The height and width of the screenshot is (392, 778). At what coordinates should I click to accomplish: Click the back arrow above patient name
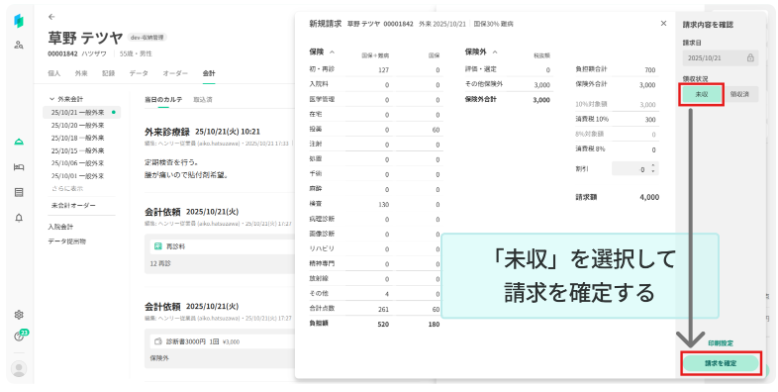tap(52, 17)
